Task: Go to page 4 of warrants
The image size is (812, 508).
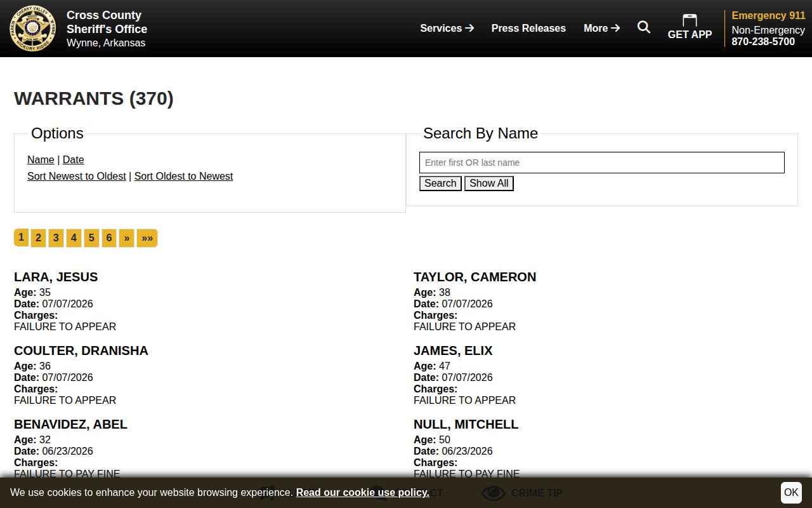Action: 74,238
